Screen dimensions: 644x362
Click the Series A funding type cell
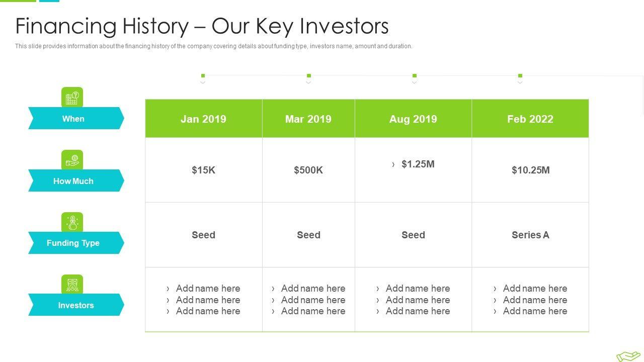[x=530, y=235]
